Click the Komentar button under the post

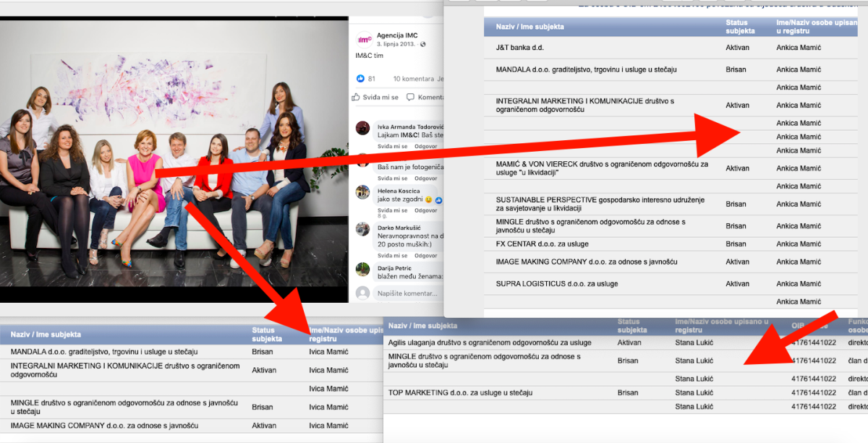click(x=425, y=97)
